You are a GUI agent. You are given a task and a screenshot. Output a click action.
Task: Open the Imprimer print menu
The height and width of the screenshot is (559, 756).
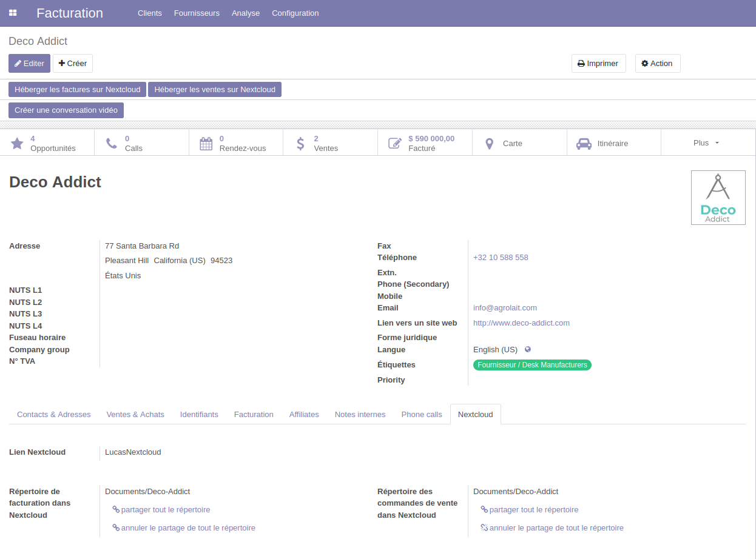coord(598,64)
